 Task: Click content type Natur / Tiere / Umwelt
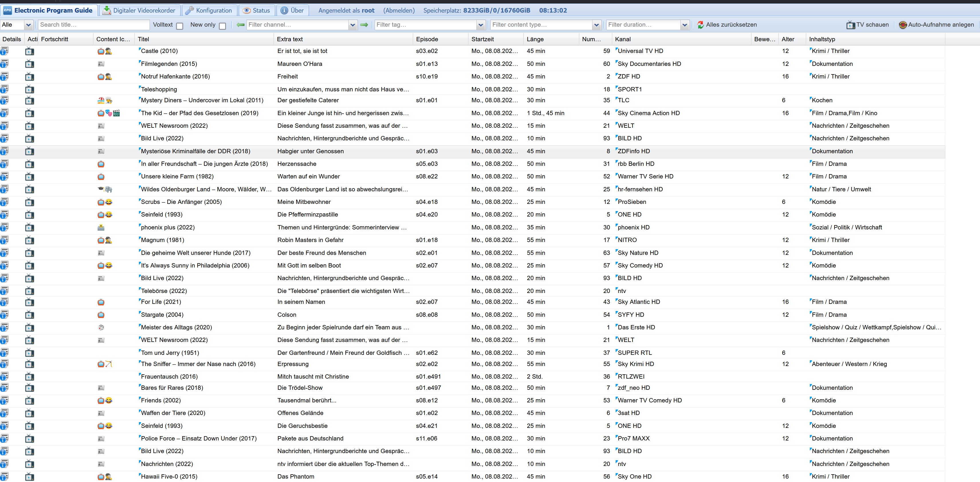point(842,189)
